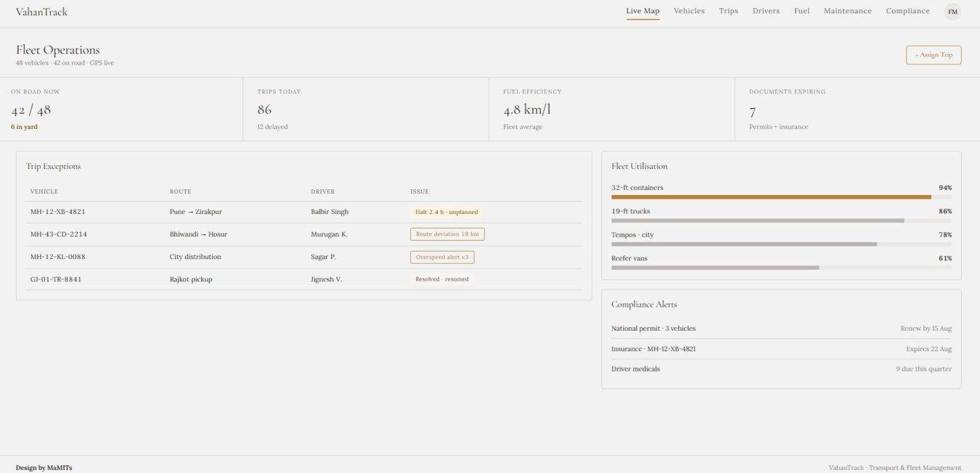
Task: Click the Renew by 15 Aug deadline
Action: 926,329
